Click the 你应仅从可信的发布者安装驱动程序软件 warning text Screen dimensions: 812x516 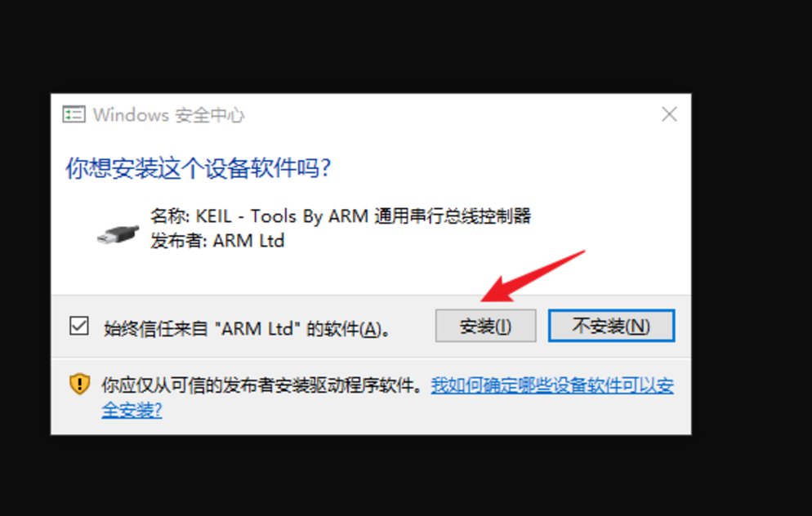tap(261, 385)
